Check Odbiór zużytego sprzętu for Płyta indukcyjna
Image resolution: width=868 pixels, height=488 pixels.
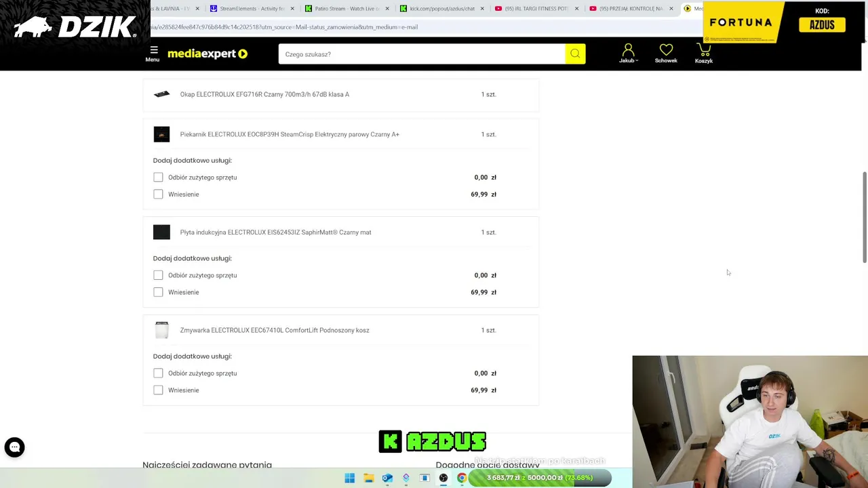[158, 275]
